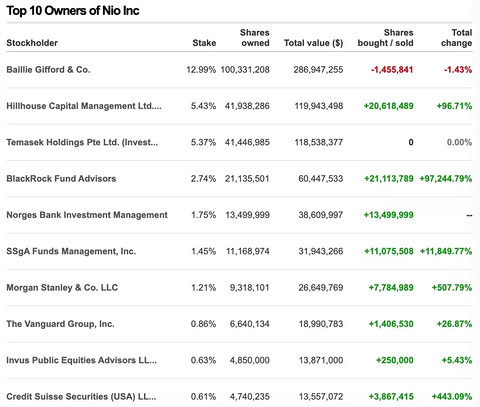Image resolution: width=480 pixels, height=407 pixels.
Task: Click red total change -1.43%
Action: coord(458,70)
